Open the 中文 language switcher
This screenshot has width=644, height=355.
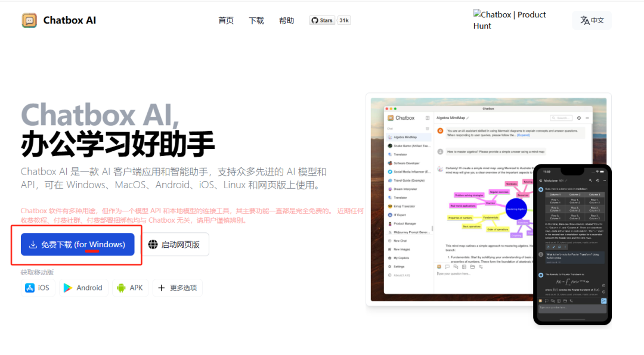(592, 20)
